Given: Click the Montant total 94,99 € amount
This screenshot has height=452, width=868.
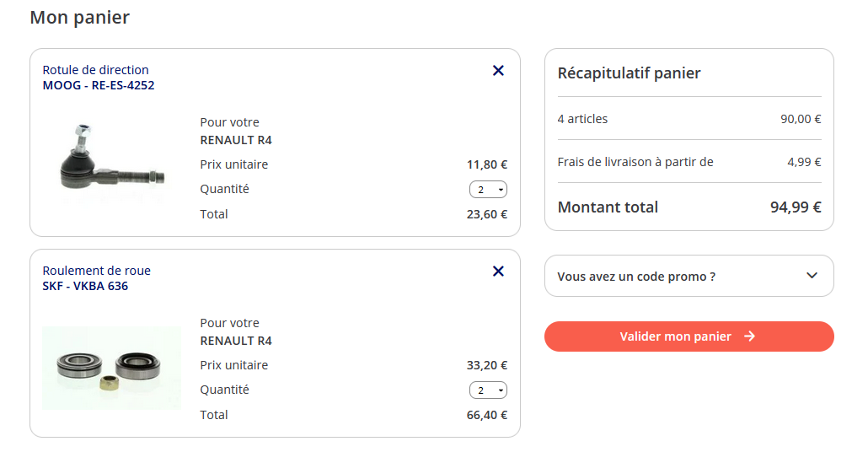Looking at the screenshot, I should [795, 207].
